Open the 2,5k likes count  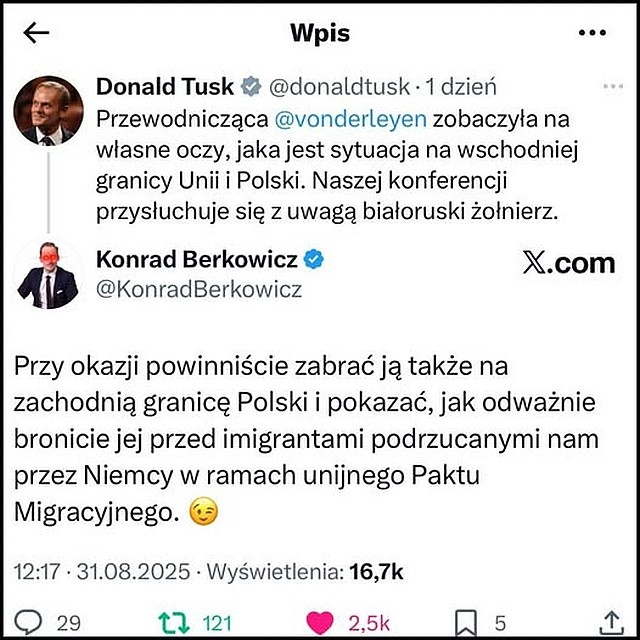pyautogui.click(x=369, y=623)
